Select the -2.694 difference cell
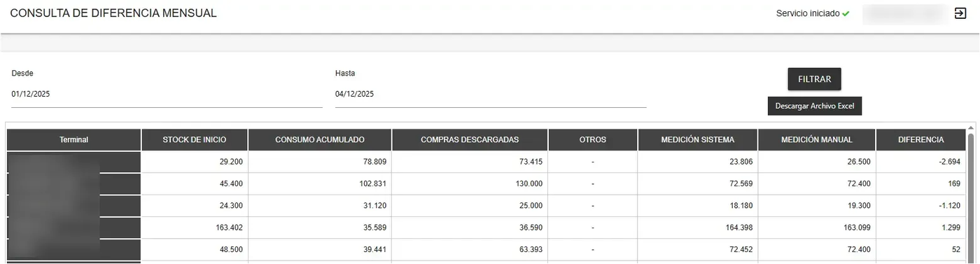Viewport: 980px width, 264px height. [x=921, y=162]
